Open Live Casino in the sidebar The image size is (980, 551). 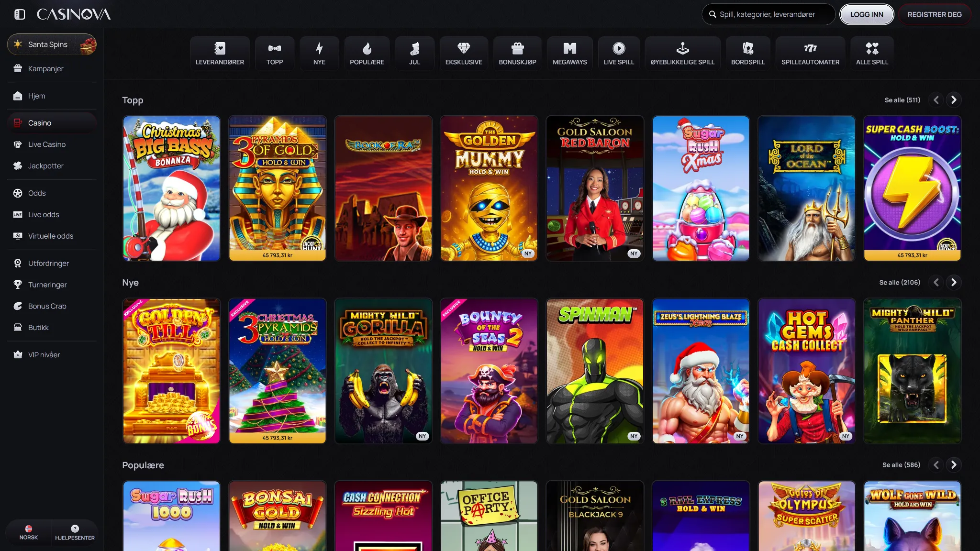(46, 144)
